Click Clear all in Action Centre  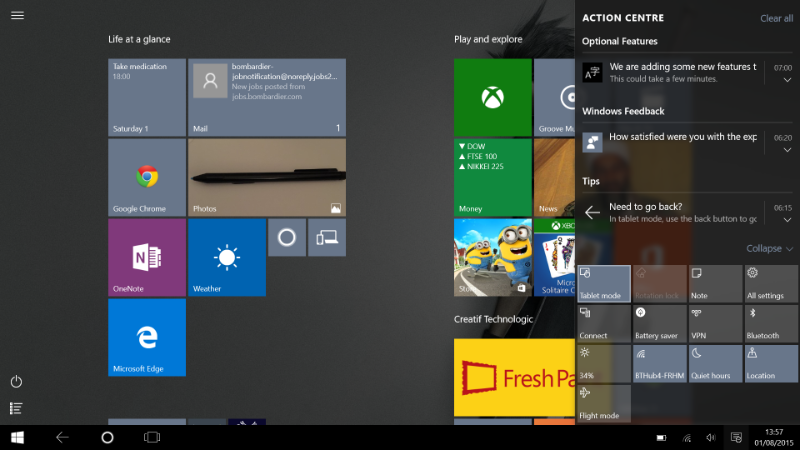tap(776, 18)
